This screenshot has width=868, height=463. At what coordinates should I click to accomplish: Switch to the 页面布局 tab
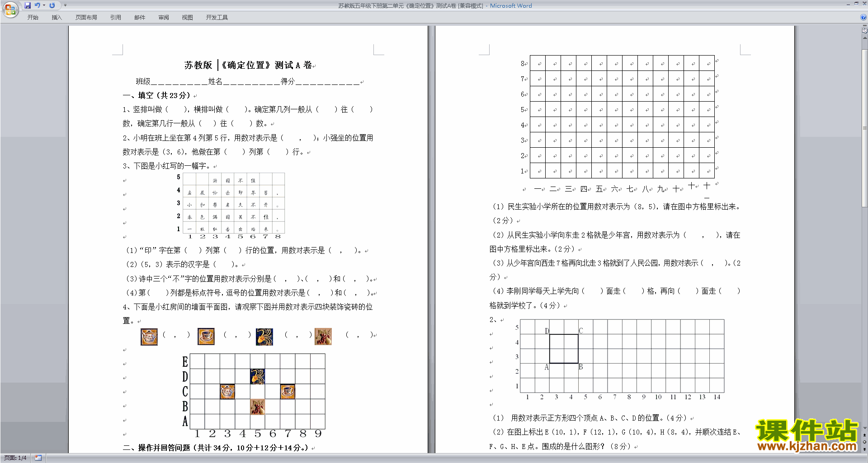click(x=86, y=18)
